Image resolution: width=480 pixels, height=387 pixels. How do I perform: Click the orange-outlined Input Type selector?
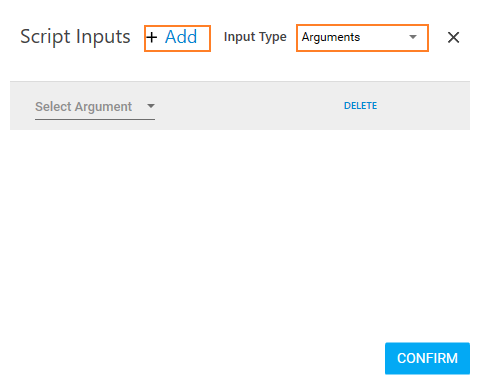click(x=362, y=38)
